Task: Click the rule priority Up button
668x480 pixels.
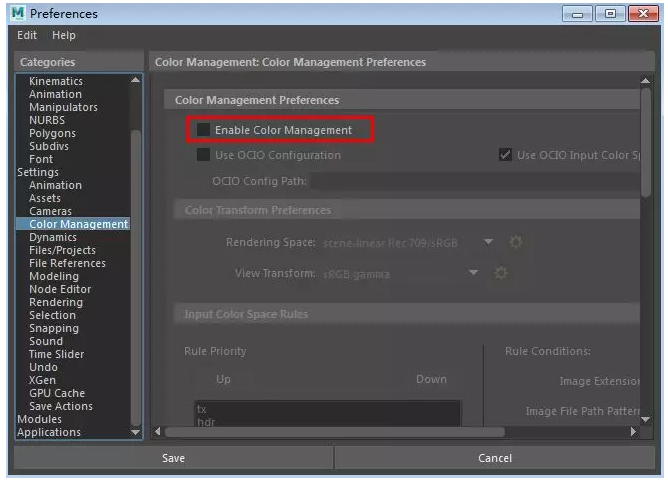Action: point(223,379)
